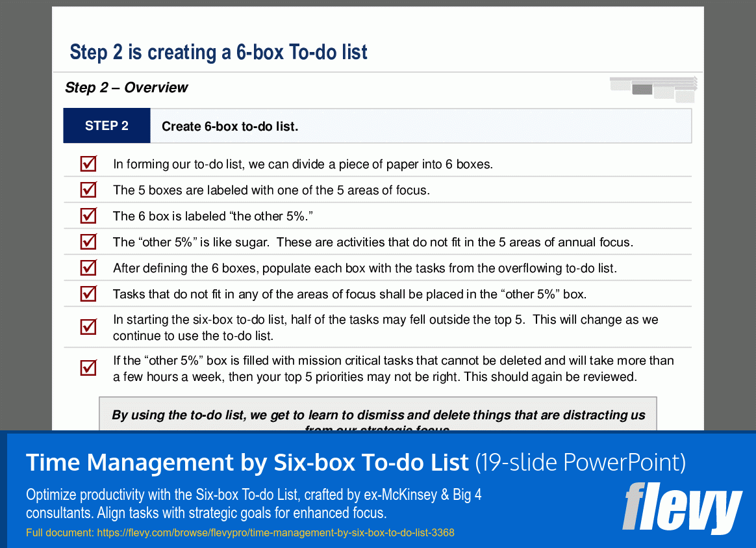Click the 'Create 6-box to-do list' banner

tap(421, 125)
